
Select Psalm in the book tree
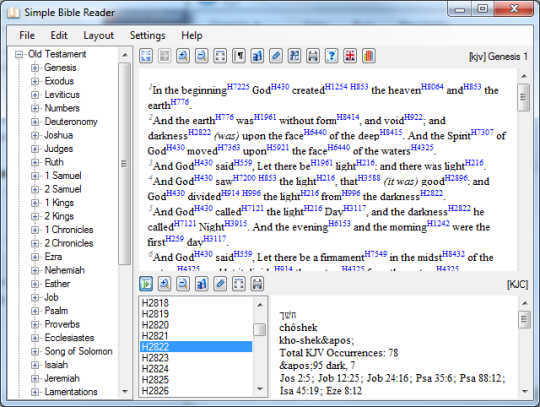point(56,311)
